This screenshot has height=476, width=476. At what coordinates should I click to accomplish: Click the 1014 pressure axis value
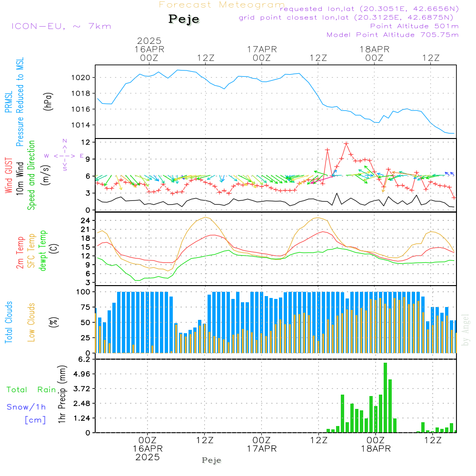pyautogui.click(x=81, y=125)
